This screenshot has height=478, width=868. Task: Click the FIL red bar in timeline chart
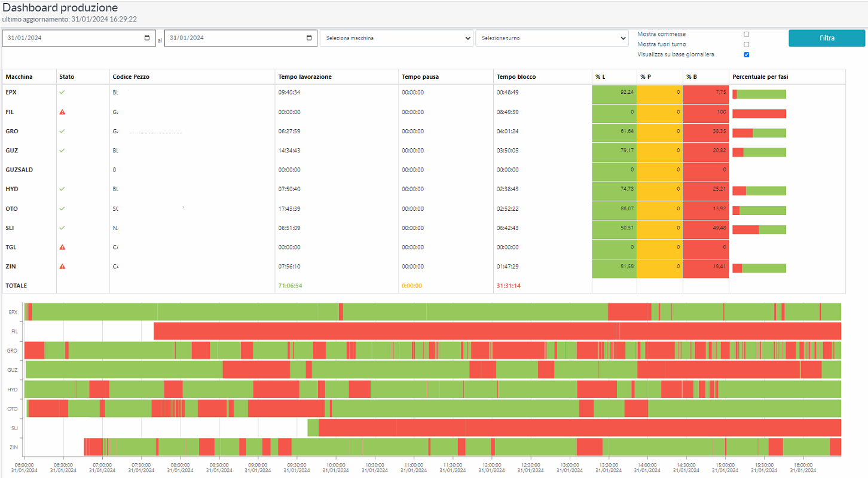point(497,331)
